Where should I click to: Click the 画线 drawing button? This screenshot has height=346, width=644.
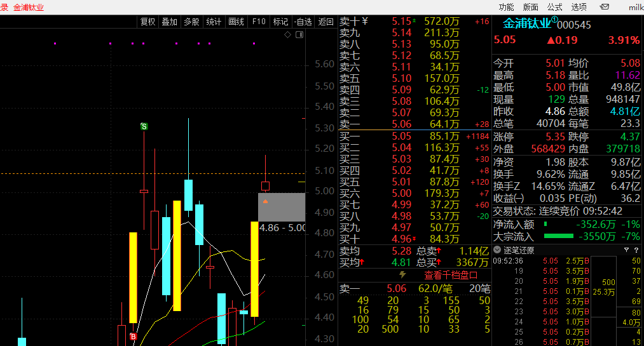236,22
